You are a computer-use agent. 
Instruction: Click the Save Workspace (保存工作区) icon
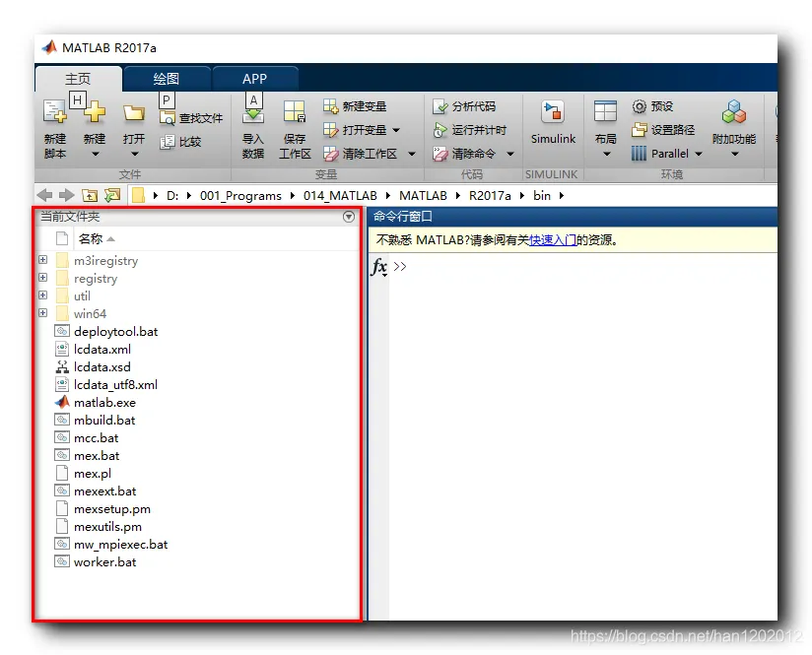pos(294,111)
